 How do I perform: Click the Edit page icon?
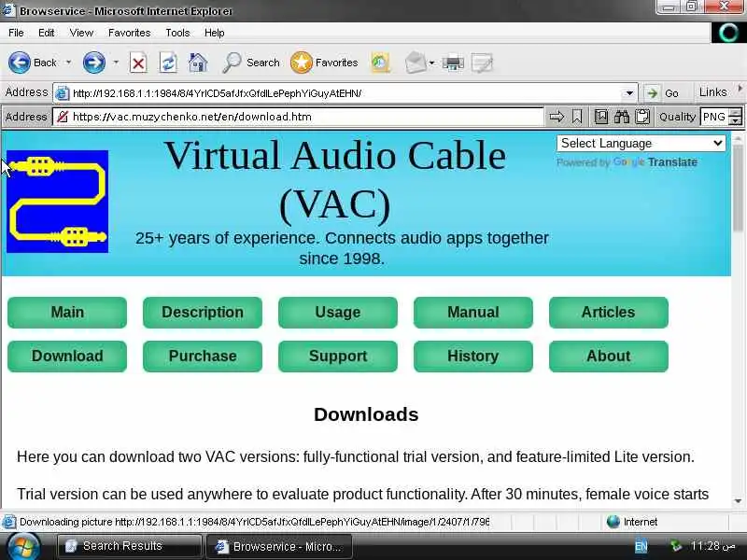(x=482, y=63)
